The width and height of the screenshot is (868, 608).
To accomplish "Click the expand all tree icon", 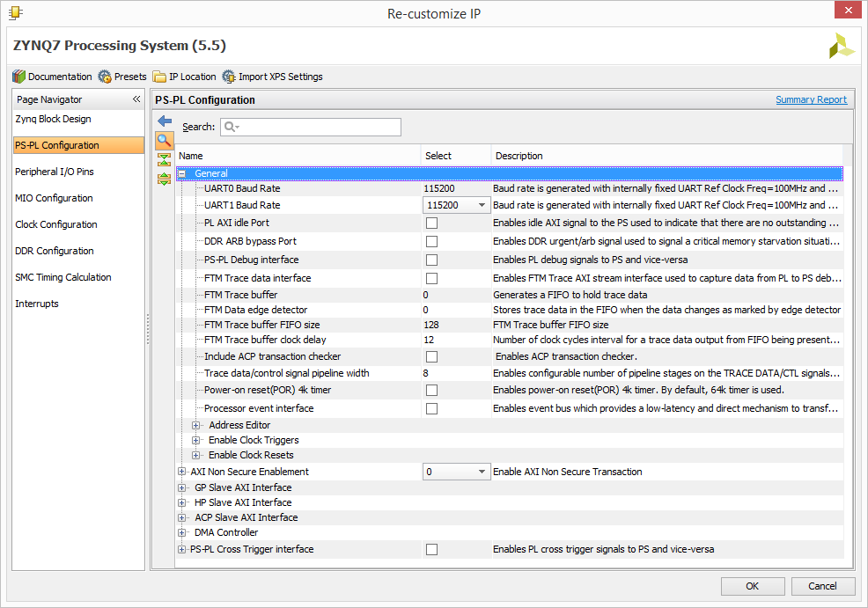I will pyautogui.click(x=165, y=179).
